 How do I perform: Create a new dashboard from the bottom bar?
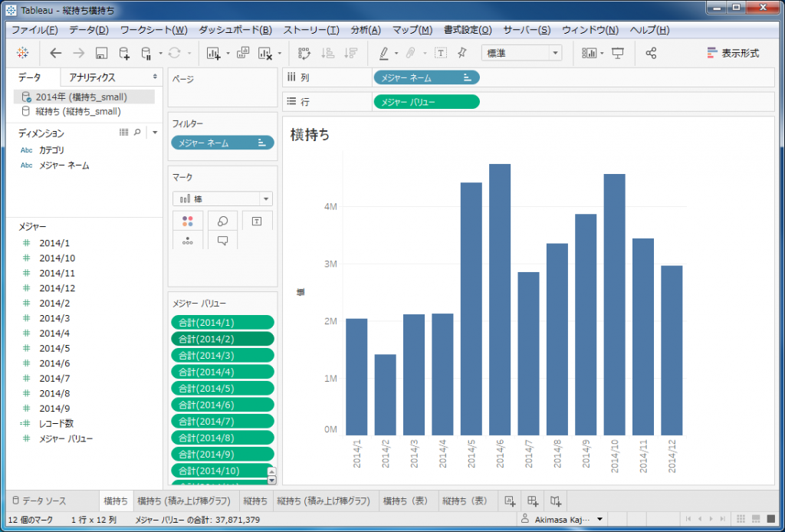(x=534, y=501)
